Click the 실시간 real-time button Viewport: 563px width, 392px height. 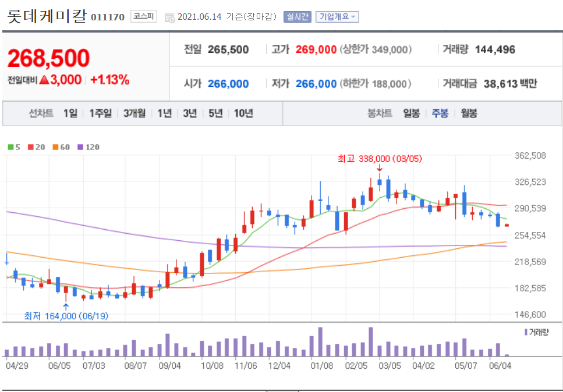[298, 17]
